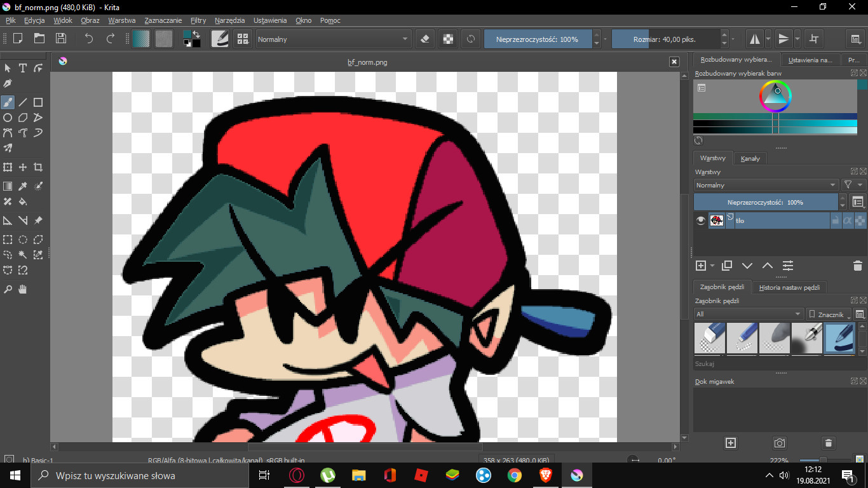
Task: Open Chrome from the Windows taskbar
Action: [515, 475]
